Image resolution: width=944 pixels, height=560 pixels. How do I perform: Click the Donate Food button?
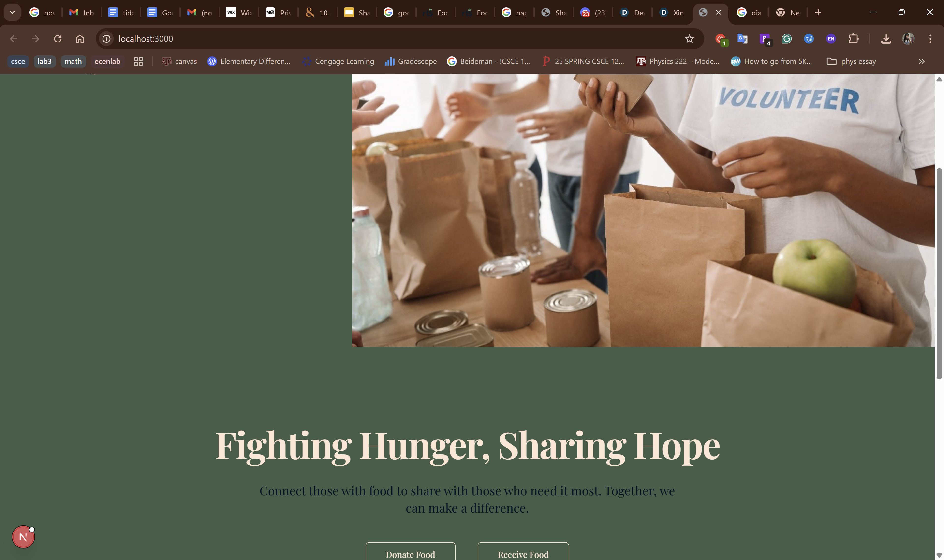[x=411, y=552]
